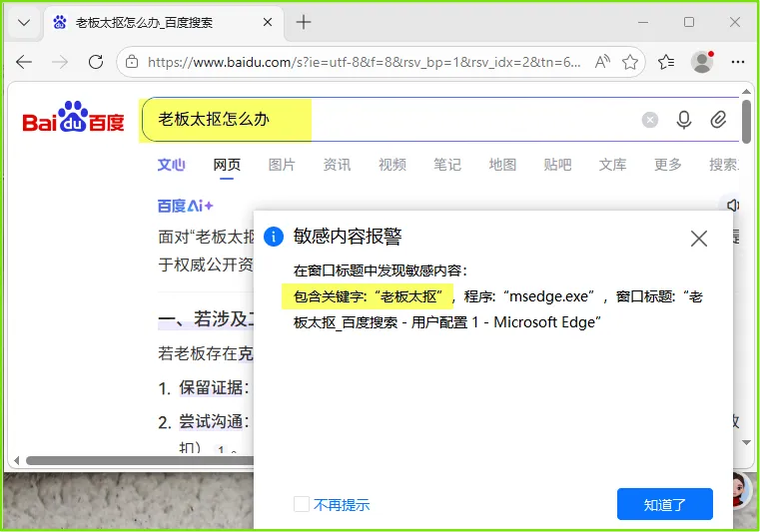Click the 2. 尝试沟通 list item
The height and width of the screenshot is (532, 760).
(x=203, y=422)
